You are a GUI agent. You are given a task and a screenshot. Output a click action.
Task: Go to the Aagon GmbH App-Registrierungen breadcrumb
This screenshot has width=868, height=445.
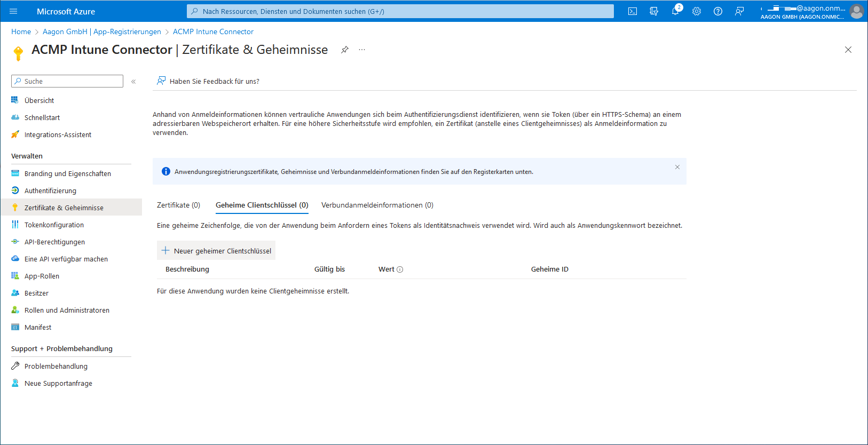101,31
